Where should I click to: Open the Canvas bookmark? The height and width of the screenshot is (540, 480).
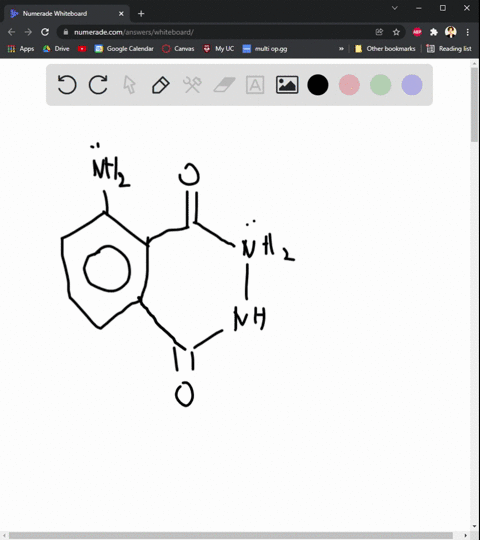tap(178, 49)
